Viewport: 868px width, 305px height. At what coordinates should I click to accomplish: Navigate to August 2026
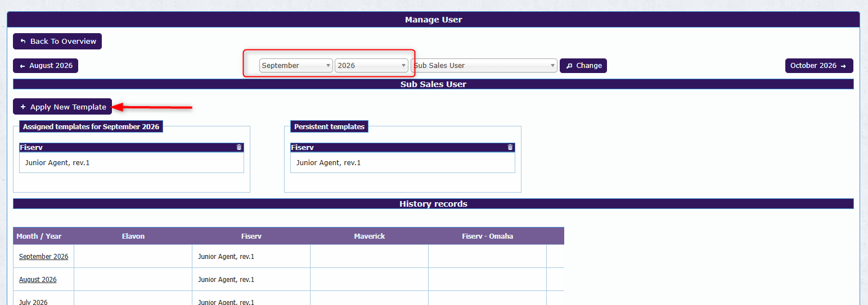click(46, 66)
